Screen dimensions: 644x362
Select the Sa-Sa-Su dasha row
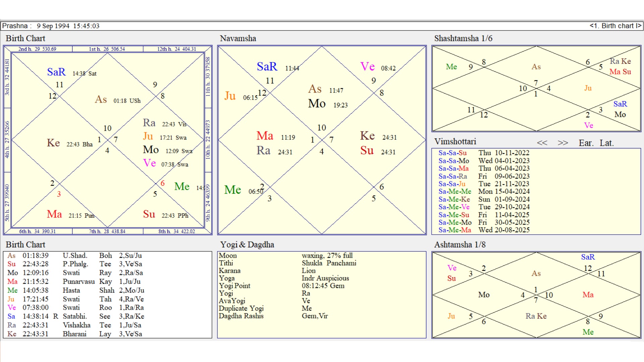click(484, 153)
